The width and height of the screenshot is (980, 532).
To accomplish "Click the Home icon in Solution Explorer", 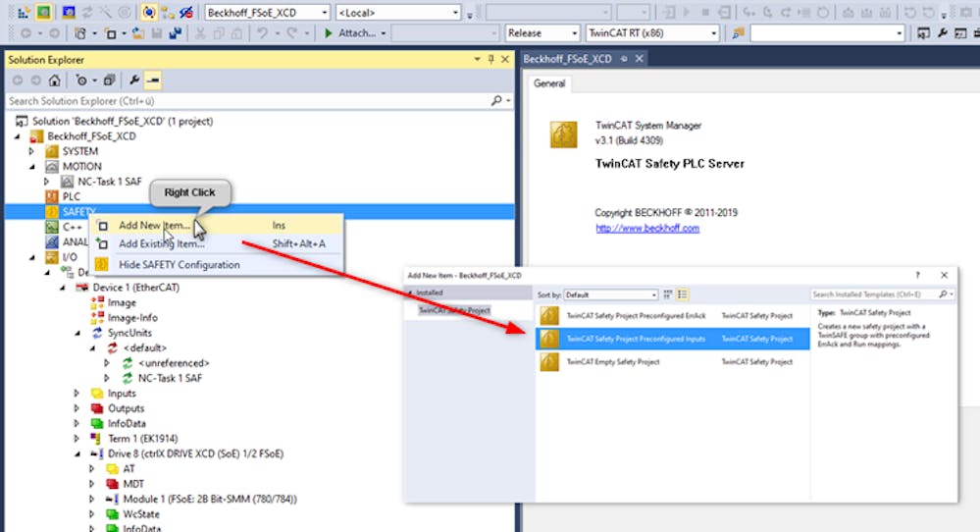I will [54, 80].
